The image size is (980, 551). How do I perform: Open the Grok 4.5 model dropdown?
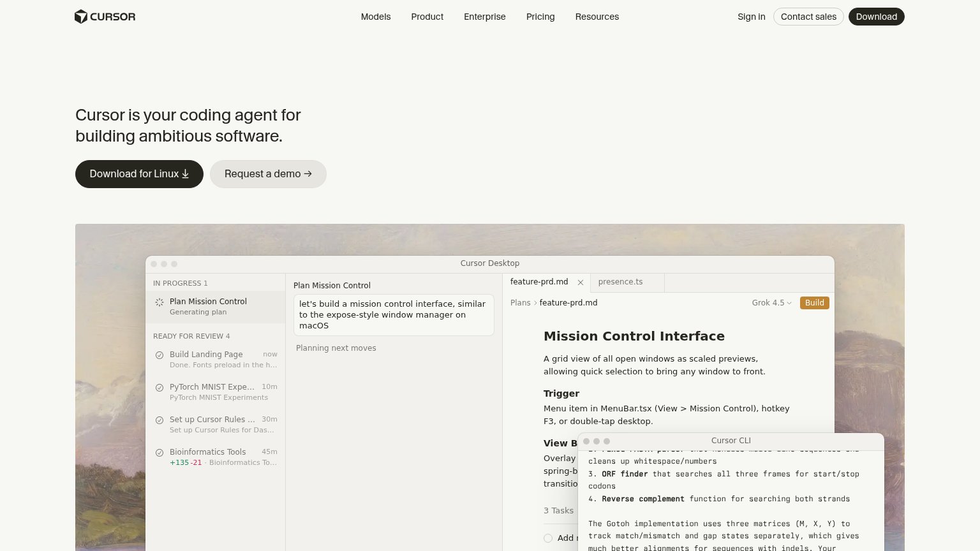click(771, 303)
